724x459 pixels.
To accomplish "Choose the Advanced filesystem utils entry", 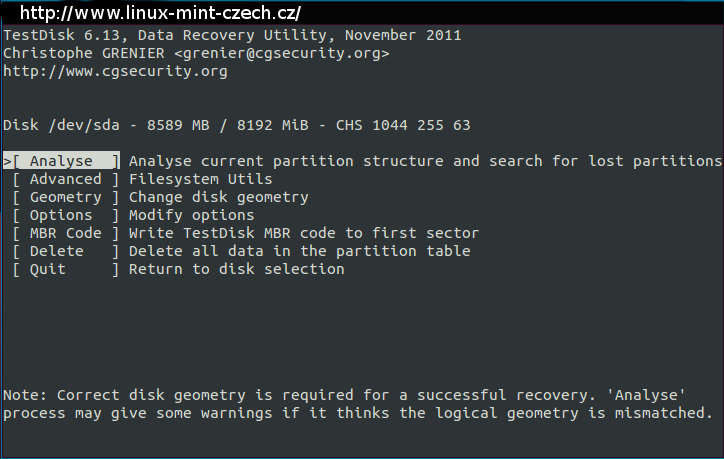I will pyautogui.click(x=66, y=179).
